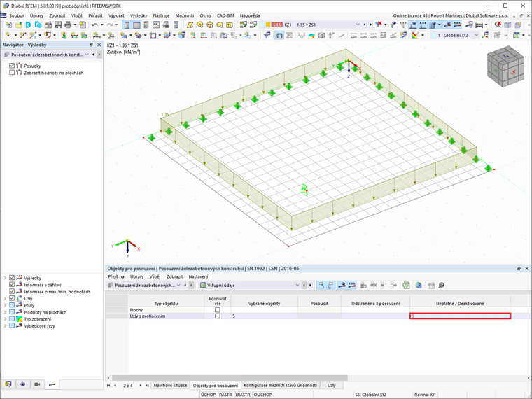Toggle the Navigator panel toolbar icon
This screenshot has width=532, height=399.
tap(127, 24)
